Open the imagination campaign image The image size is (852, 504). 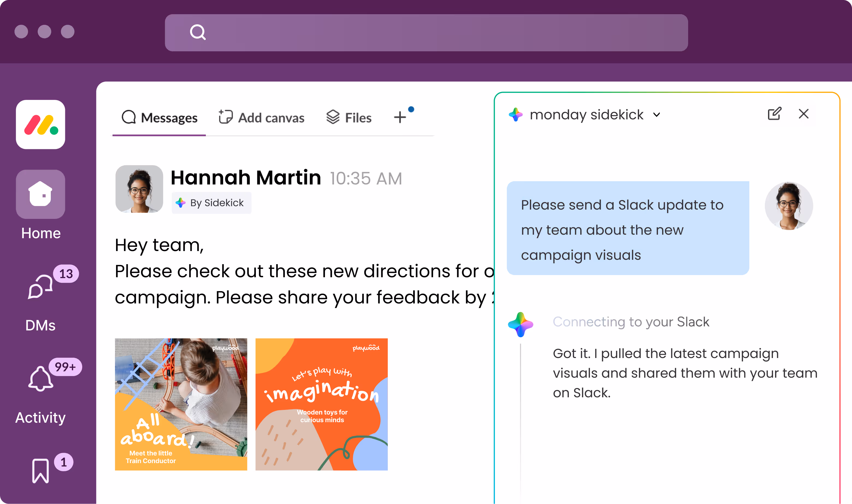(321, 404)
